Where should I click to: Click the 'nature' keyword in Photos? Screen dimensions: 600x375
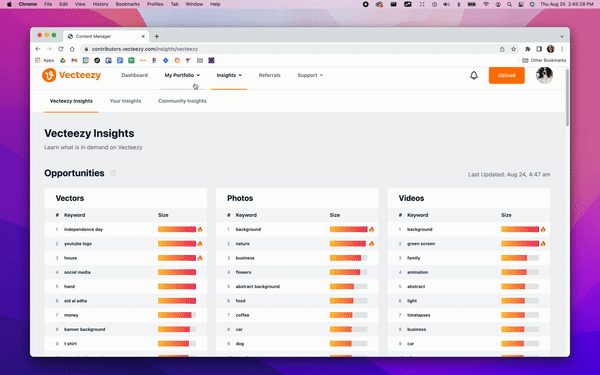click(243, 244)
